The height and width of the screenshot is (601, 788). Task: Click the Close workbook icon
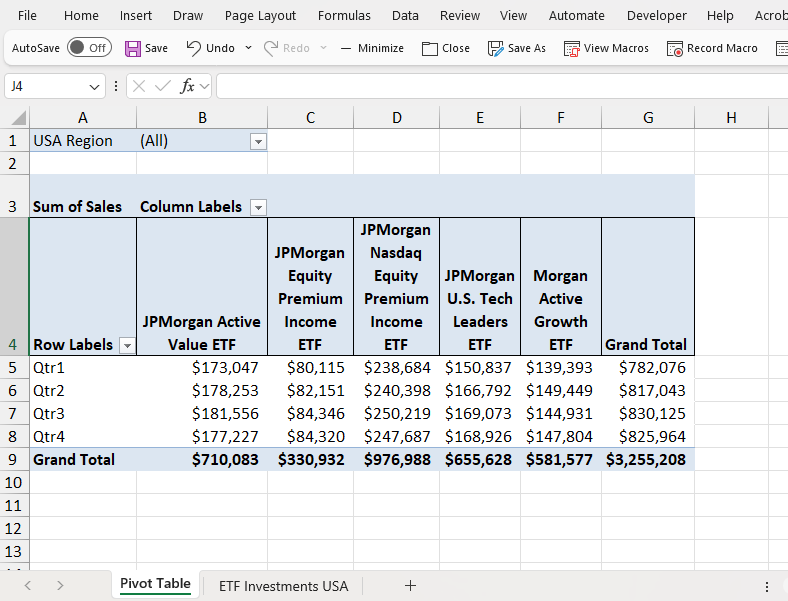[x=430, y=48]
